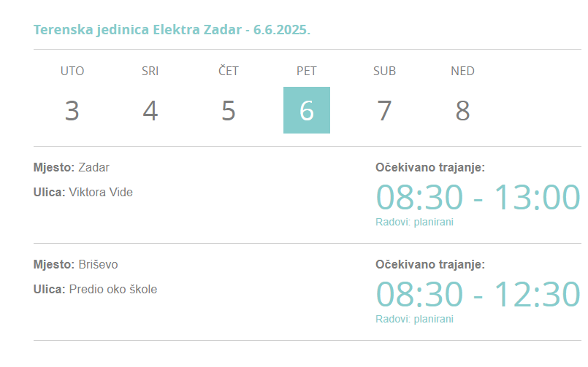Click Očekivano trajanje label in the Briševo row
Viewport: 588px width, 367px height.
coord(429,264)
